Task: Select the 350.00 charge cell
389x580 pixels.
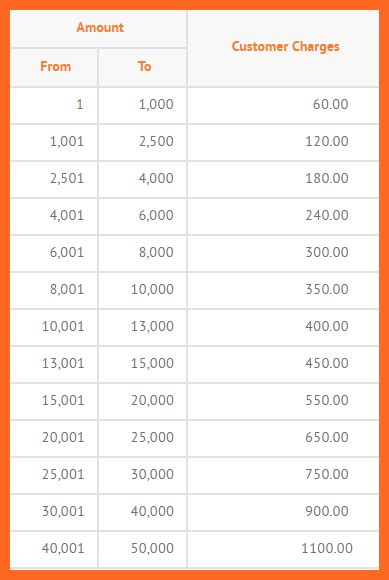Action: 283,290
